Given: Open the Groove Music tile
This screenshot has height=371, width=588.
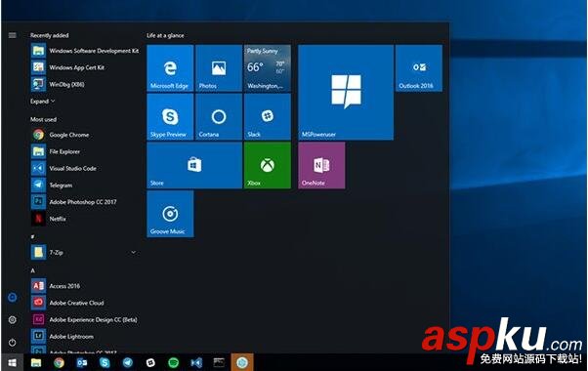Looking at the screenshot, I should point(170,214).
